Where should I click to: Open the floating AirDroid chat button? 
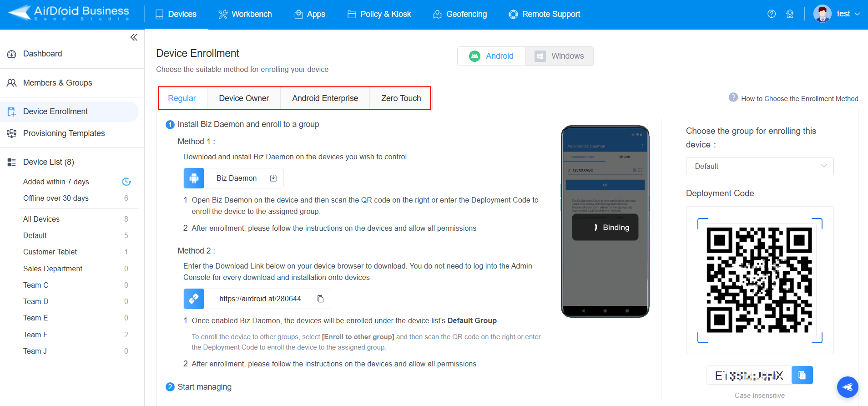pyautogui.click(x=848, y=387)
